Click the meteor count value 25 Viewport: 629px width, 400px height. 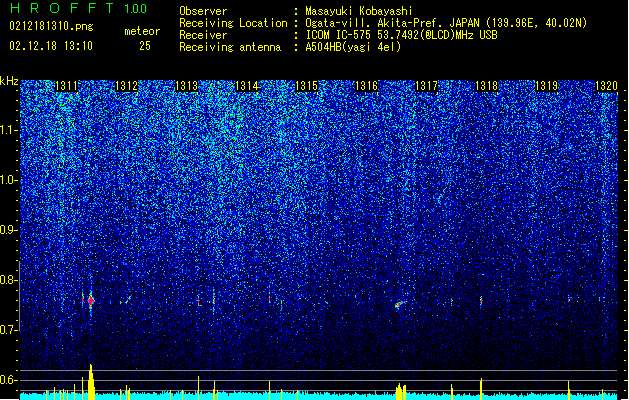pyautogui.click(x=145, y=46)
